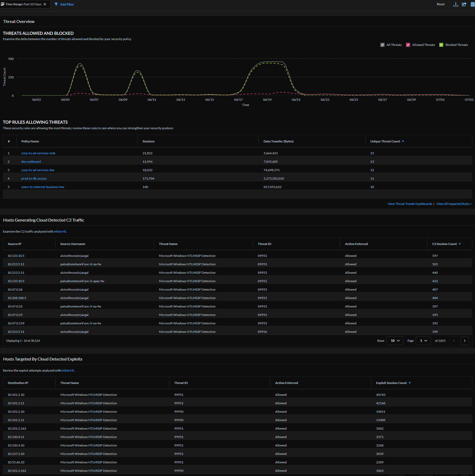This screenshot has height=476, width=475.
Task: Remove the Time Range filter with X
Action: pos(45,4)
